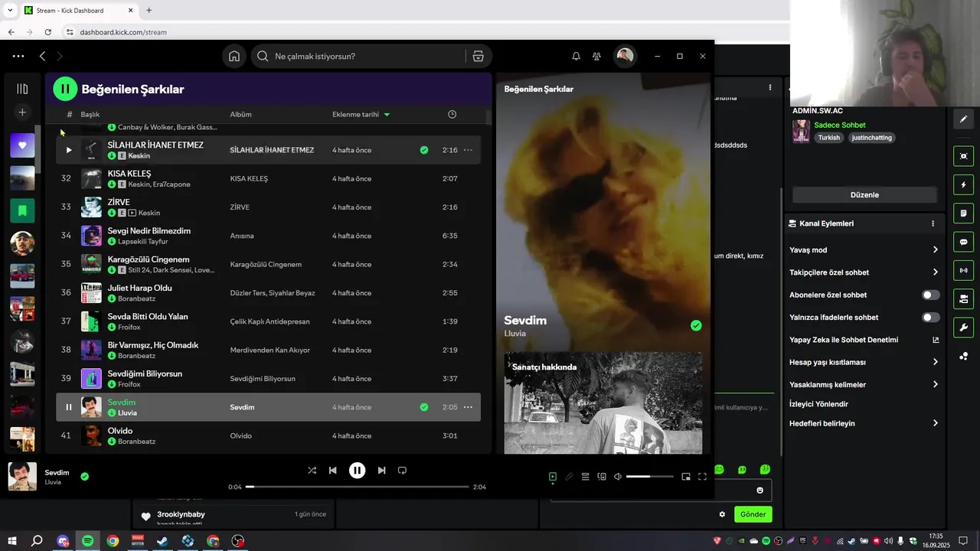Open green bookmark tile in Spotify sidebar
980x551 pixels.
[x=22, y=210]
